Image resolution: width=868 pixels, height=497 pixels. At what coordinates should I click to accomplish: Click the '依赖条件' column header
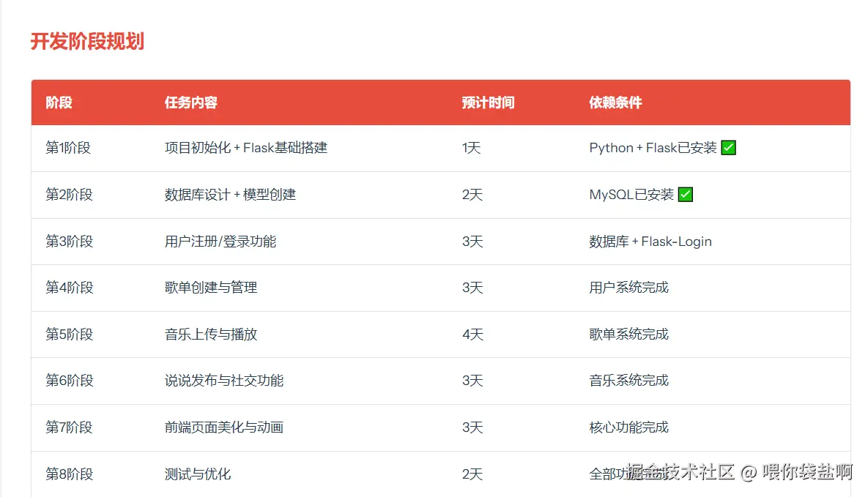[x=615, y=103]
